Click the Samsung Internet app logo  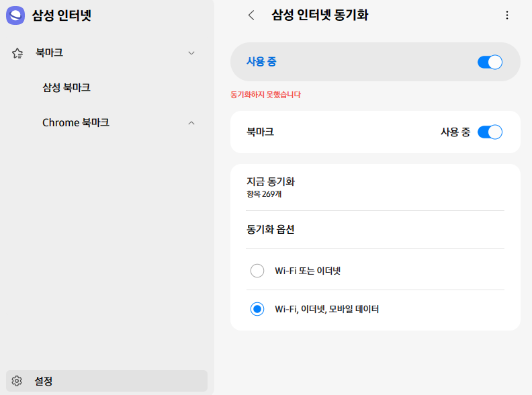click(x=15, y=15)
